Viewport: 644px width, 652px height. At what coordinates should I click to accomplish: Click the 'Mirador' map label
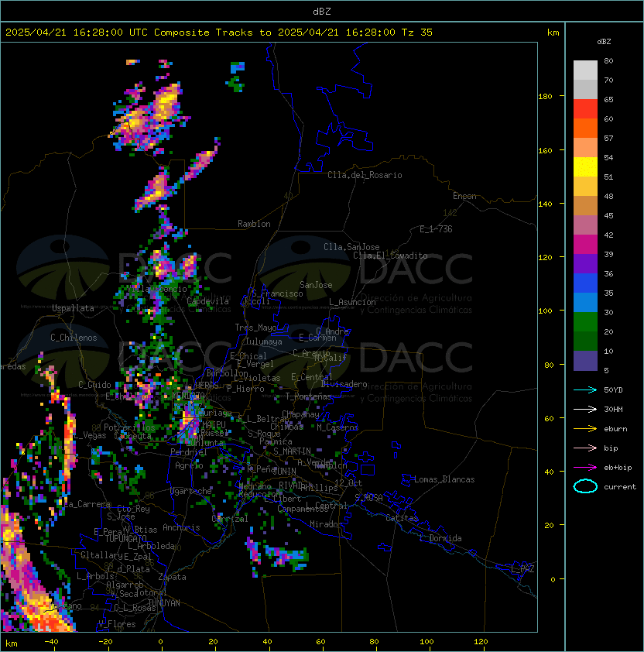pyautogui.click(x=326, y=524)
